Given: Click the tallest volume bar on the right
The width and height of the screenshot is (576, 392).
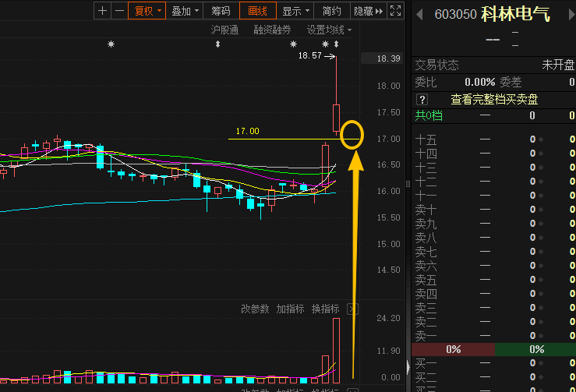Looking at the screenshot, I should [x=336, y=351].
